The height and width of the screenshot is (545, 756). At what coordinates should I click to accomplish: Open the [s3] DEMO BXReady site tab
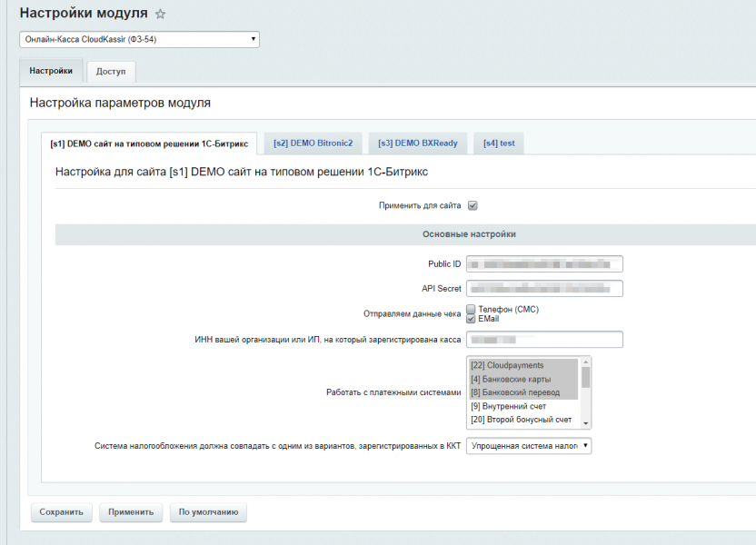[x=418, y=144]
